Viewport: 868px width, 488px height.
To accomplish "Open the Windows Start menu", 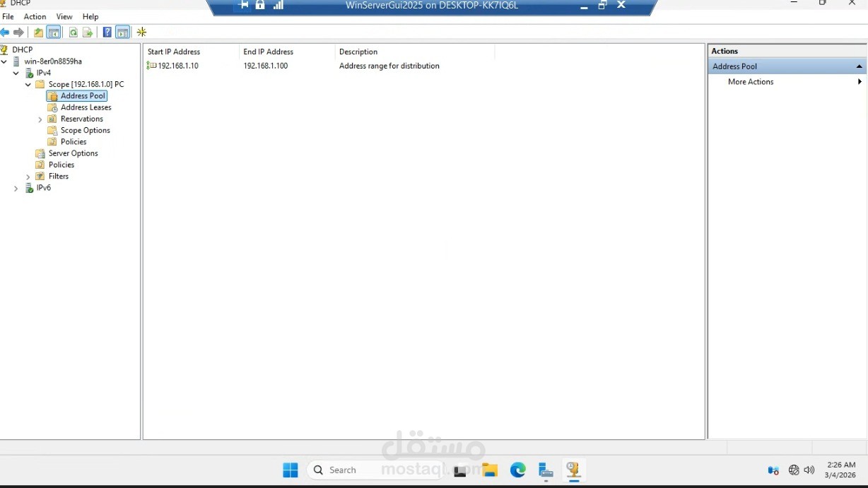I will [x=291, y=470].
